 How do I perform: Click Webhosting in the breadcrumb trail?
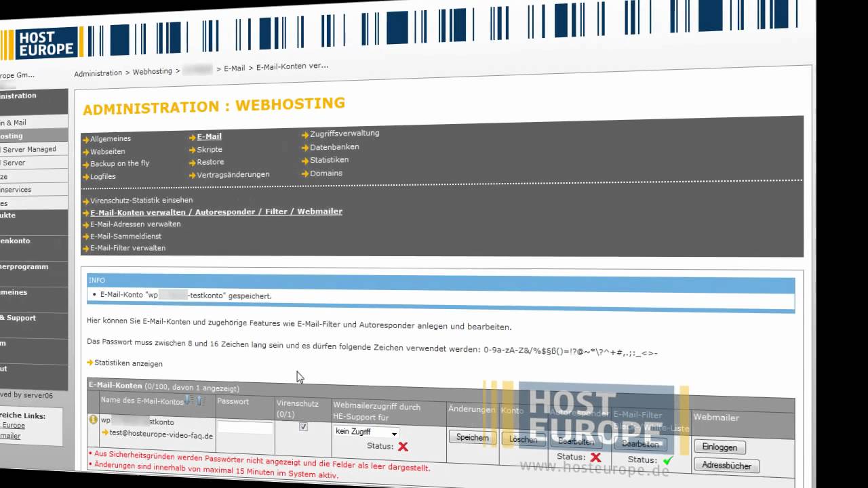point(152,72)
